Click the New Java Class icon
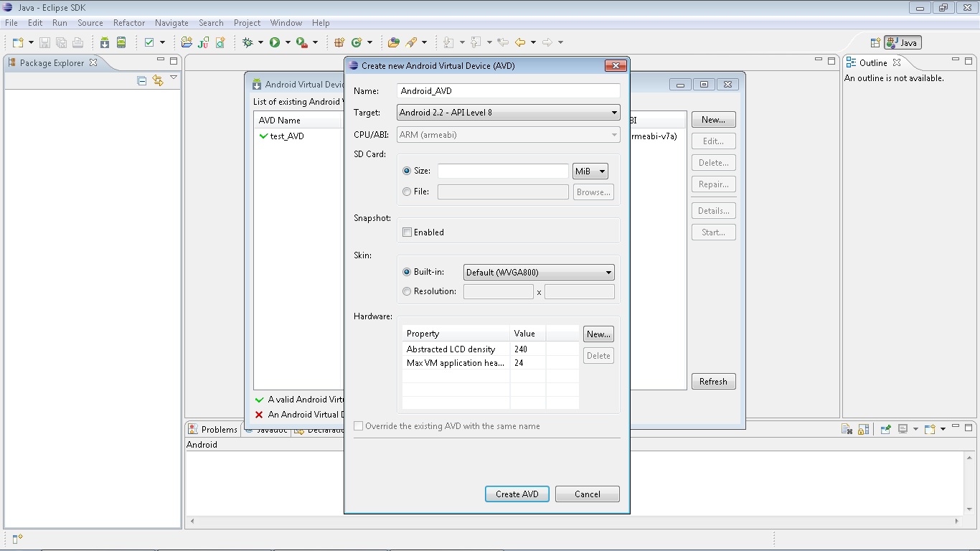The image size is (980, 551). click(357, 42)
